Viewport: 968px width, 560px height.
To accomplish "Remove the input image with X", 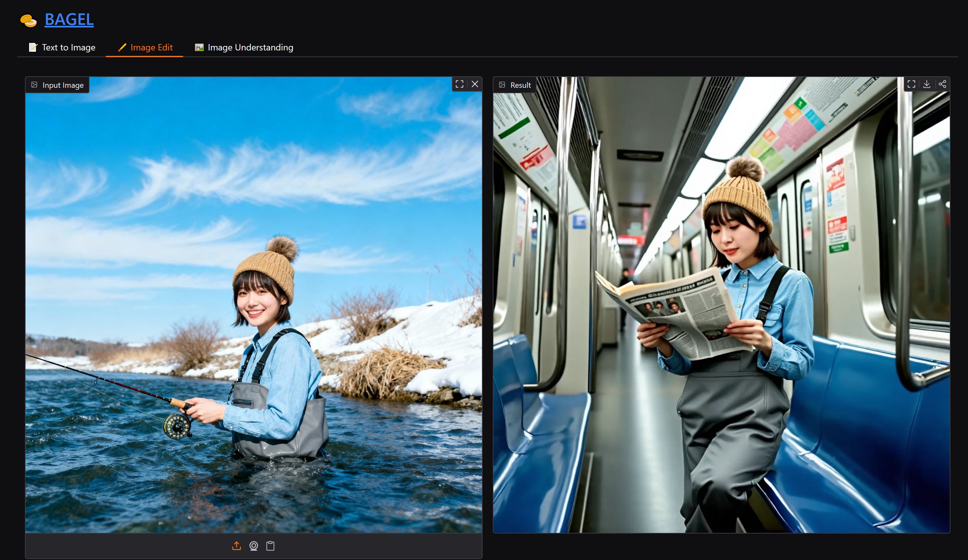I will click(475, 84).
